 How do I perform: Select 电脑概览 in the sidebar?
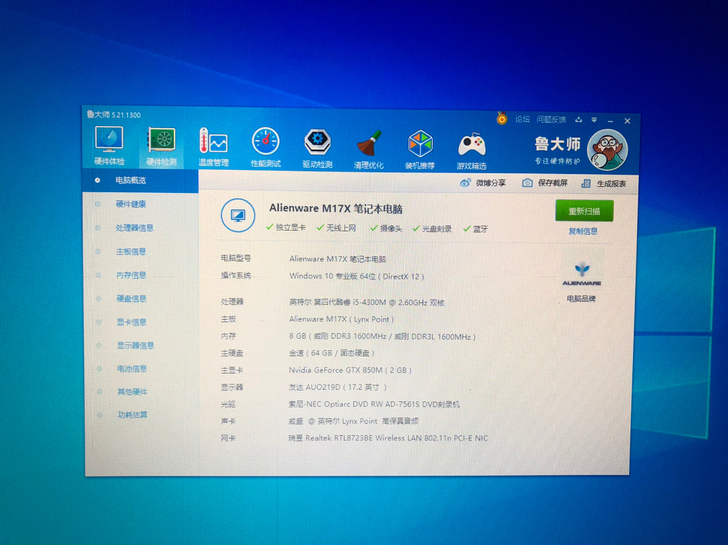click(141, 180)
